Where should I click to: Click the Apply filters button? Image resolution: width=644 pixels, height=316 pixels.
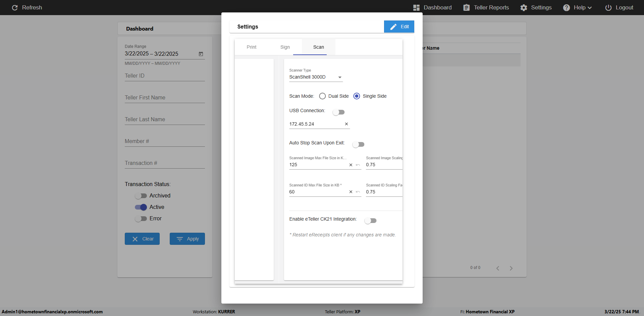[187, 239]
